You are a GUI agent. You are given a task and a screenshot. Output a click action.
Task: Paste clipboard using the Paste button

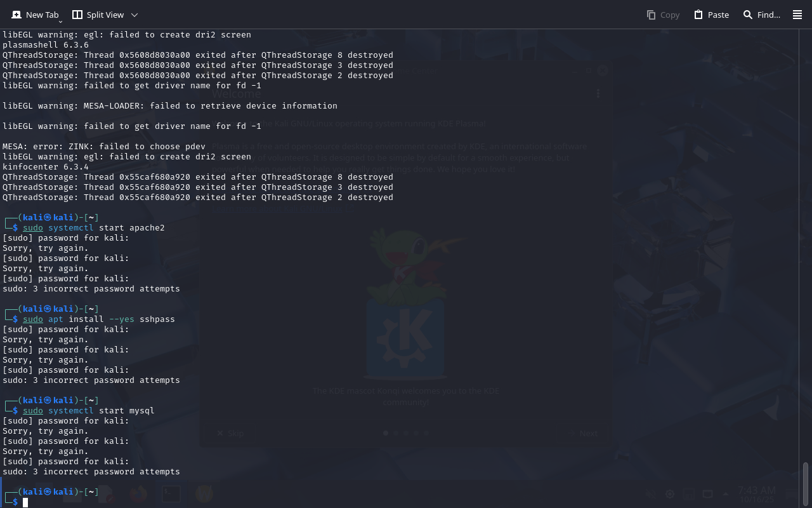(x=711, y=15)
